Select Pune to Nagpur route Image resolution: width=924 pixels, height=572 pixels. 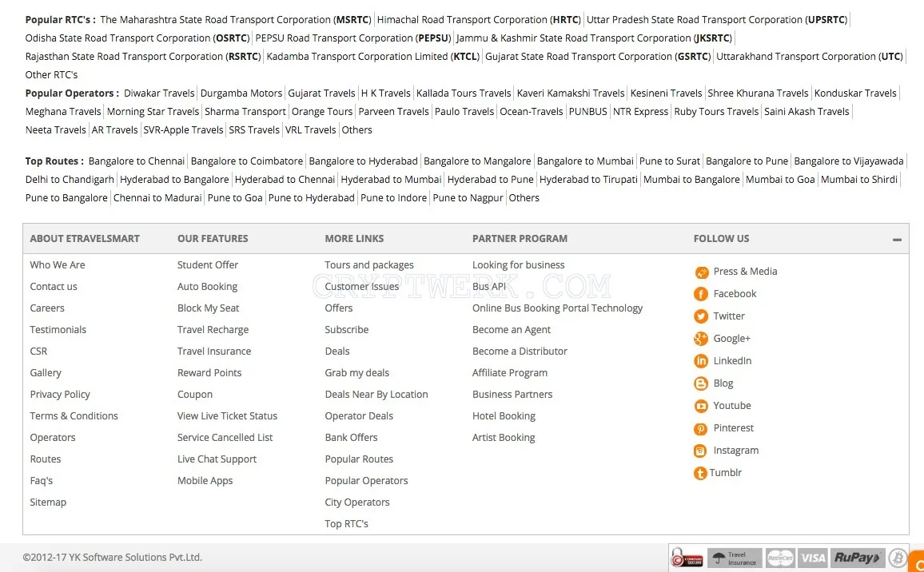tap(468, 197)
